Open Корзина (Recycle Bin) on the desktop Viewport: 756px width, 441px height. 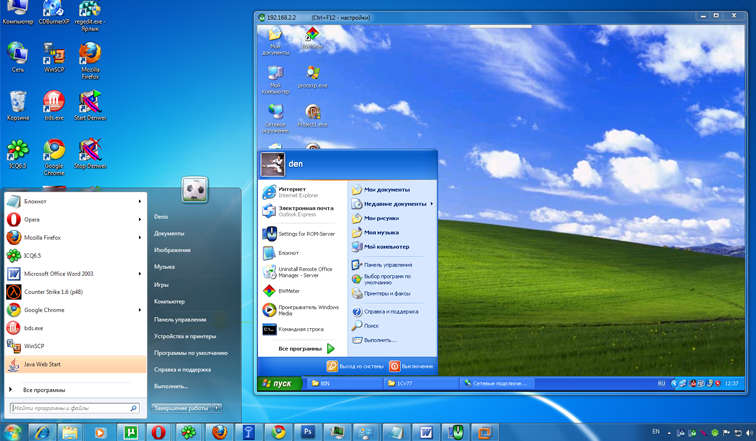click(18, 103)
